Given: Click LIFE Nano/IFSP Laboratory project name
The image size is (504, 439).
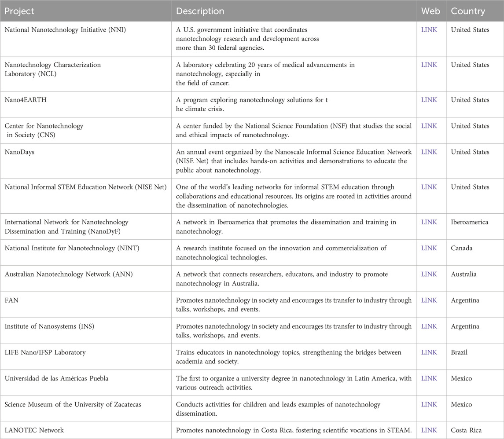Looking at the screenshot, I should click(x=45, y=352).
